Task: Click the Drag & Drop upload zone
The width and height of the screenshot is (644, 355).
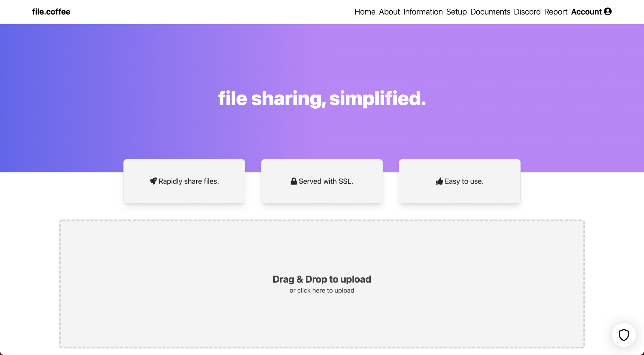Action: point(322,250)
